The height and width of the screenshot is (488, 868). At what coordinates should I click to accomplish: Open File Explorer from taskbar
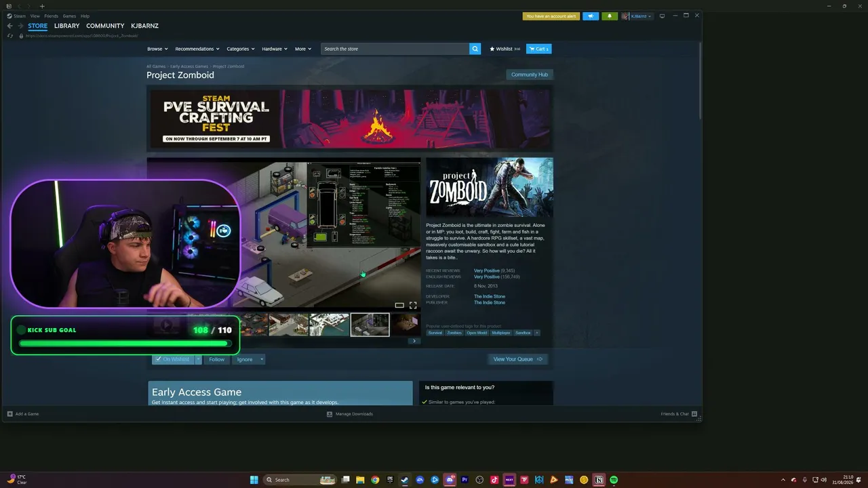(x=360, y=480)
